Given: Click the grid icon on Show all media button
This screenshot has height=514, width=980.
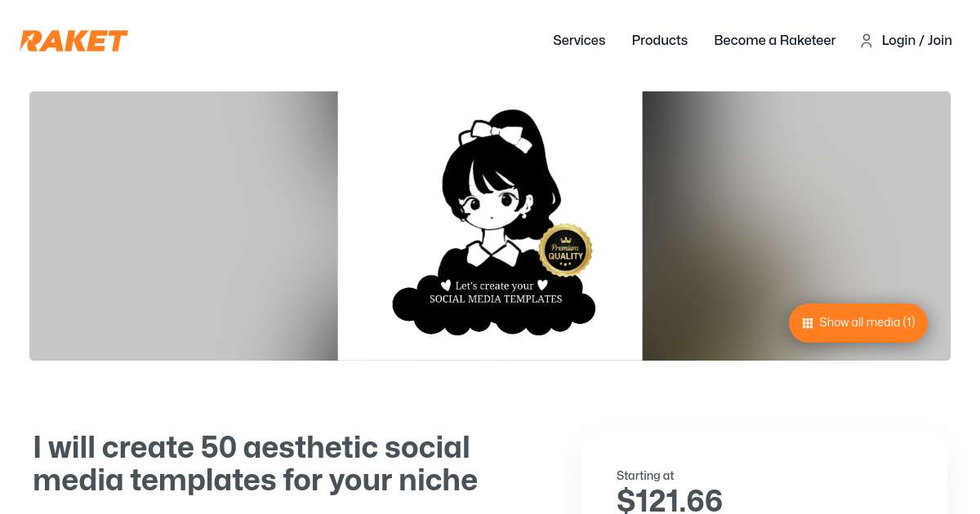Looking at the screenshot, I should coord(808,323).
